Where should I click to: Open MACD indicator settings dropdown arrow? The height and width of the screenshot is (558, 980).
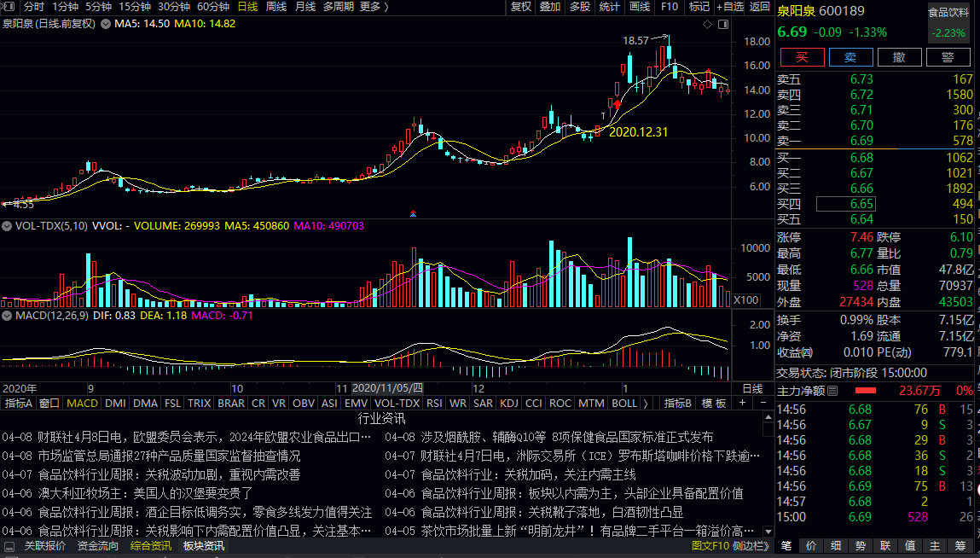click(7, 316)
